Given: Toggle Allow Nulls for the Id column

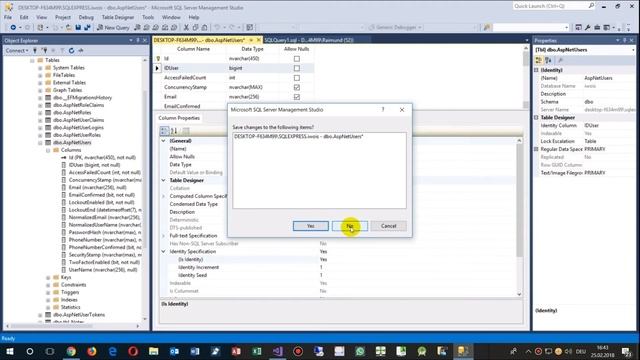Looking at the screenshot, I should [x=297, y=59].
